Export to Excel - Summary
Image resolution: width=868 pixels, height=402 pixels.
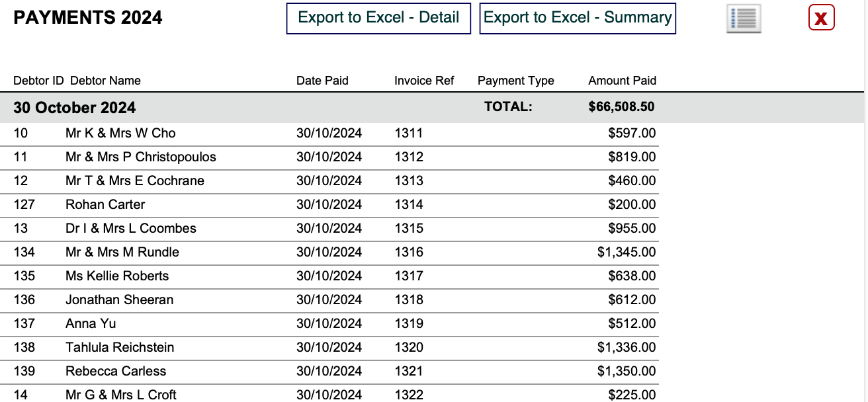tap(578, 19)
